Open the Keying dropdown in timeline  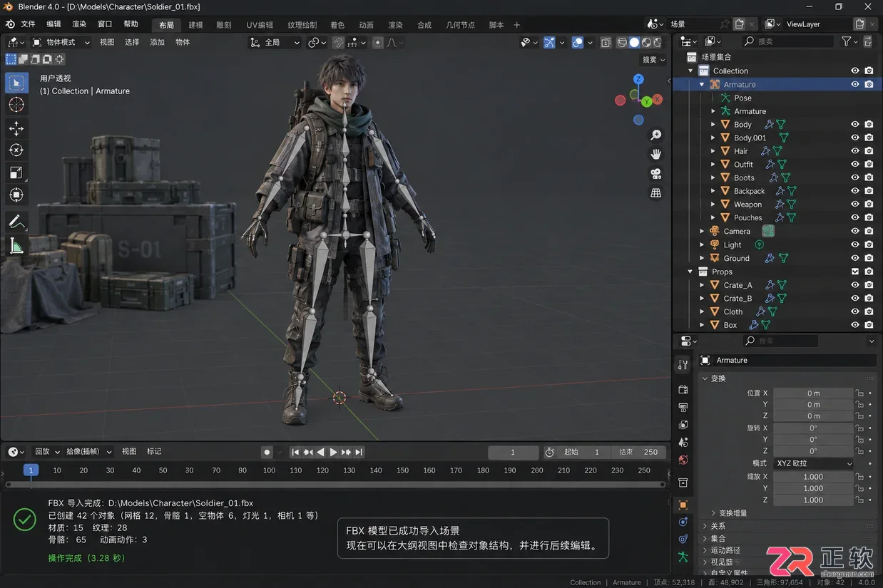[x=89, y=451]
